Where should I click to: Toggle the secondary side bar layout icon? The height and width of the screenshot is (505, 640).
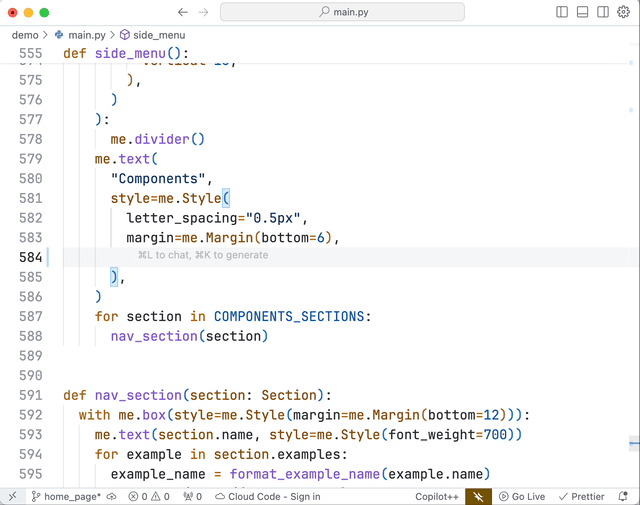point(602,12)
